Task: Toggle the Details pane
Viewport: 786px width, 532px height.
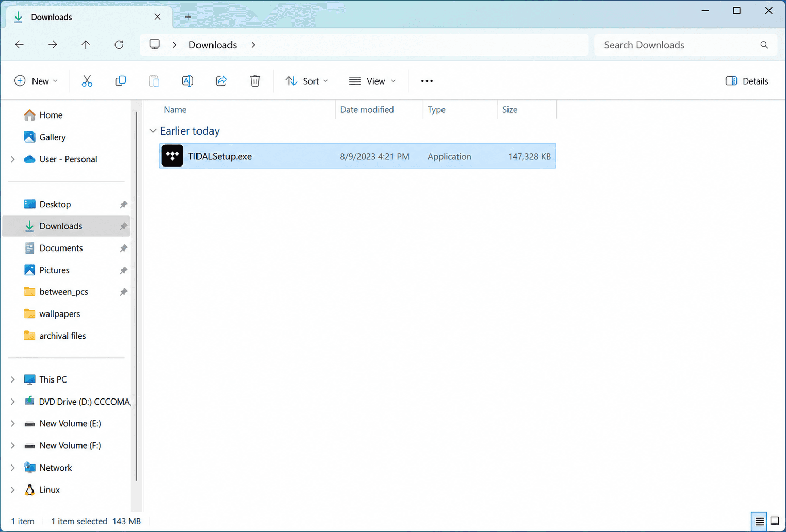Action: [x=747, y=81]
